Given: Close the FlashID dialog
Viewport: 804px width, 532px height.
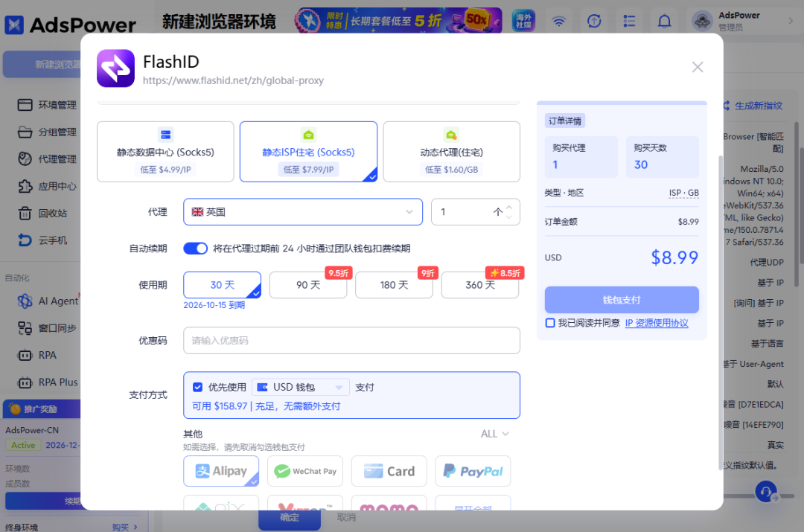Looking at the screenshot, I should tap(698, 67).
